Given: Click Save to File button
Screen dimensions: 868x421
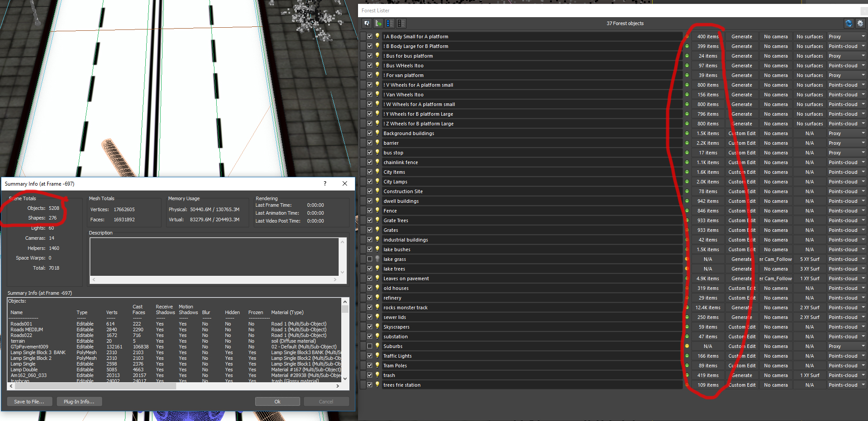Looking at the screenshot, I should (29, 402).
